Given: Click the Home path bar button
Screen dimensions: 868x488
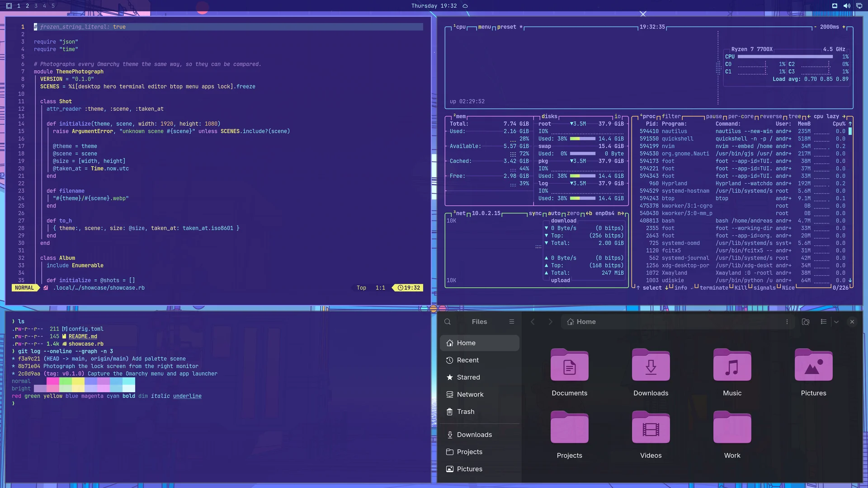Looking at the screenshot, I should tap(581, 322).
